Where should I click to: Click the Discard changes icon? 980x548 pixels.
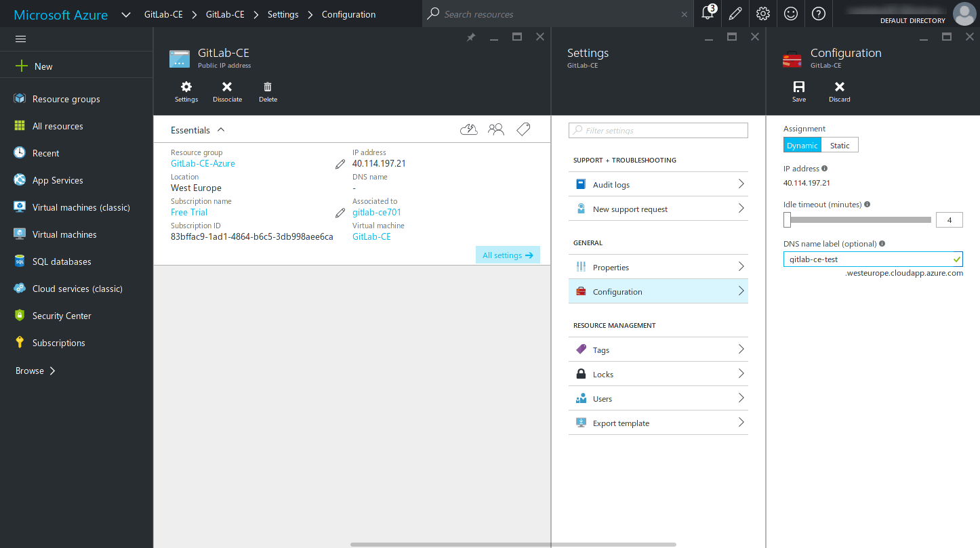pos(839,87)
